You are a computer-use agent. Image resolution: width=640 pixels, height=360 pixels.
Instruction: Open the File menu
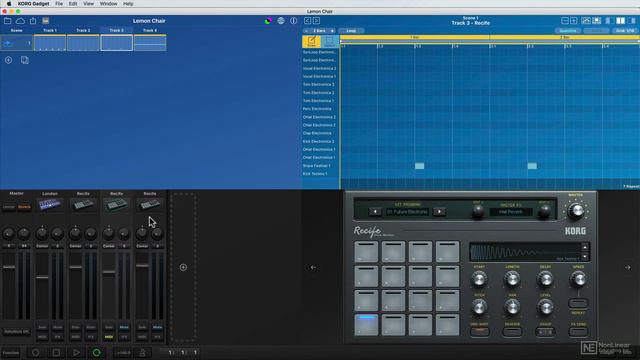click(x=59, y=4)
